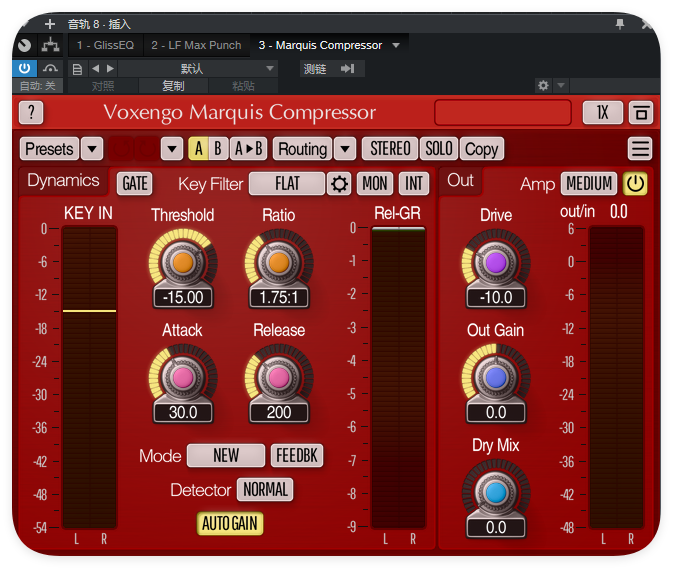Open the host gear settings icon
This screenshot has width=673, height=568.
pos(543,85)
